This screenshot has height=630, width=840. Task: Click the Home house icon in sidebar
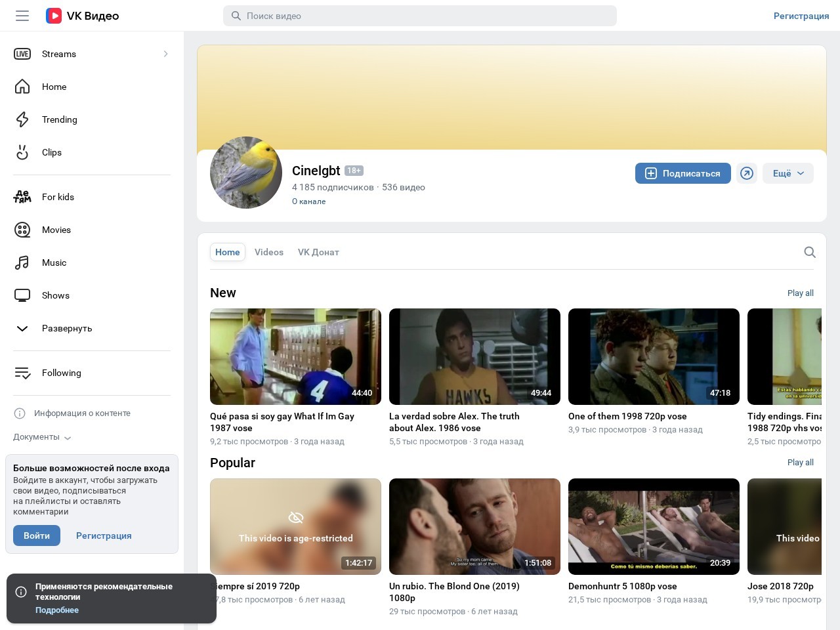(22, 87)
